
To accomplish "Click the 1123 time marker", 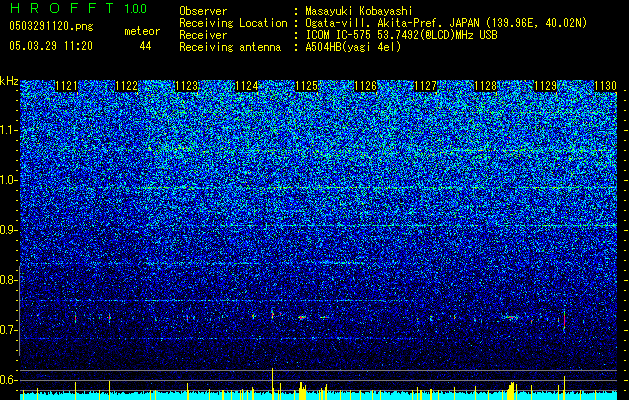I will 187,86.
